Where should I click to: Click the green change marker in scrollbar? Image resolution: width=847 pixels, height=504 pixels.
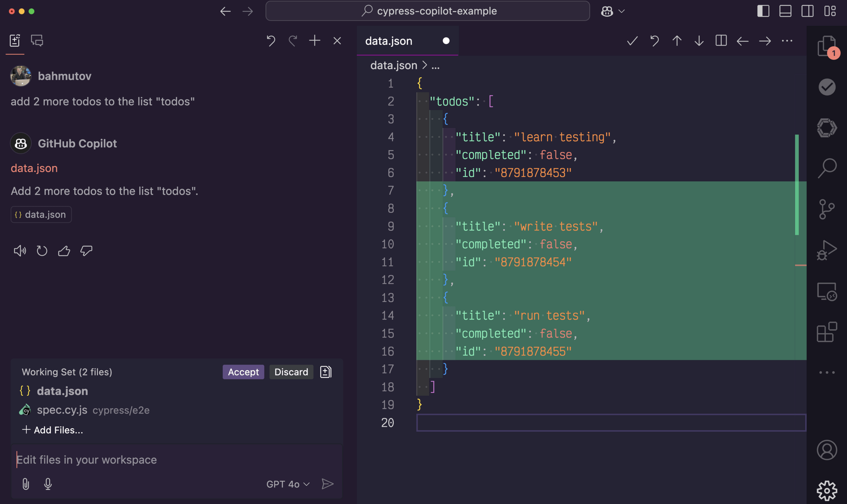797,184
